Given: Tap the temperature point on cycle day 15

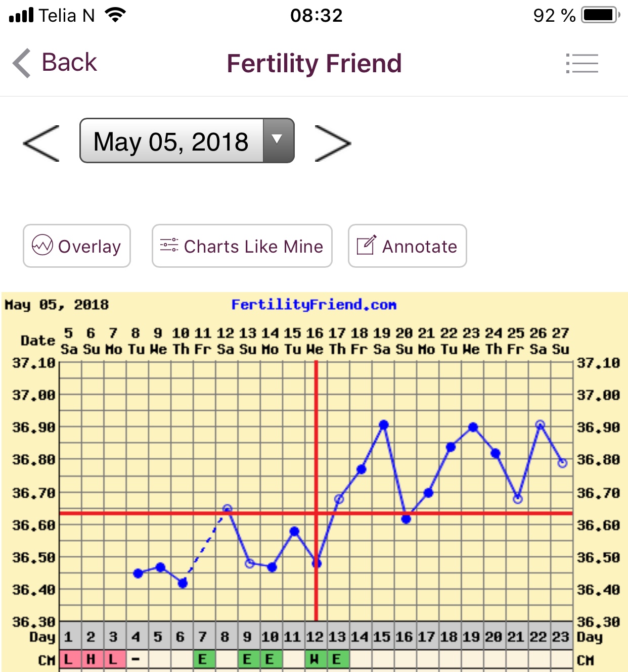Looking at the screenshot, I should pyautogui.click(x=384, y=425).
